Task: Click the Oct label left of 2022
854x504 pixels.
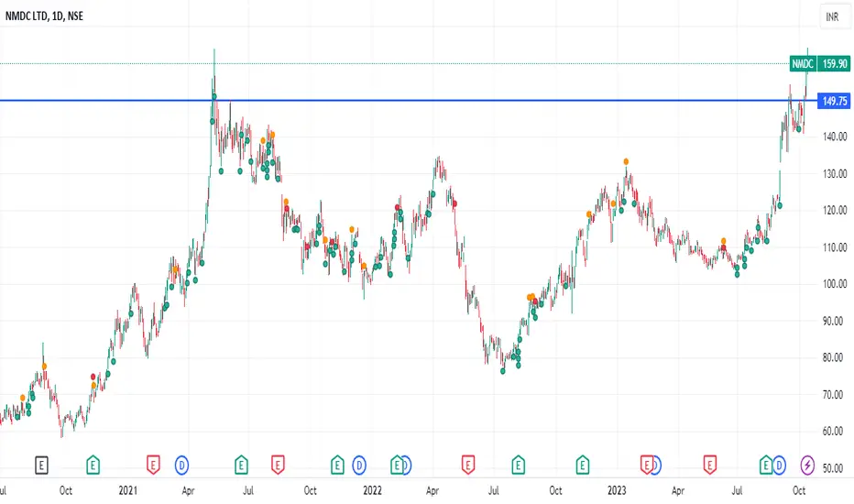Action: click(311, 490)
